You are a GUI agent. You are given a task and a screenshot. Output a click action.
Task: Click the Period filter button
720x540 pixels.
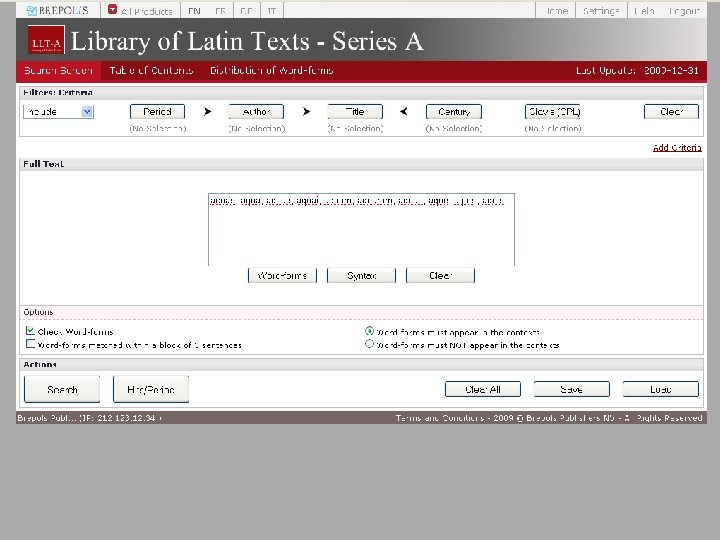coord(158,112)
